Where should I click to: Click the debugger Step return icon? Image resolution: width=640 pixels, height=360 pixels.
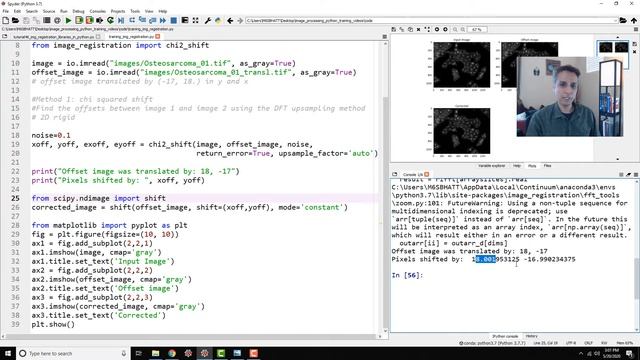[153, 20]
